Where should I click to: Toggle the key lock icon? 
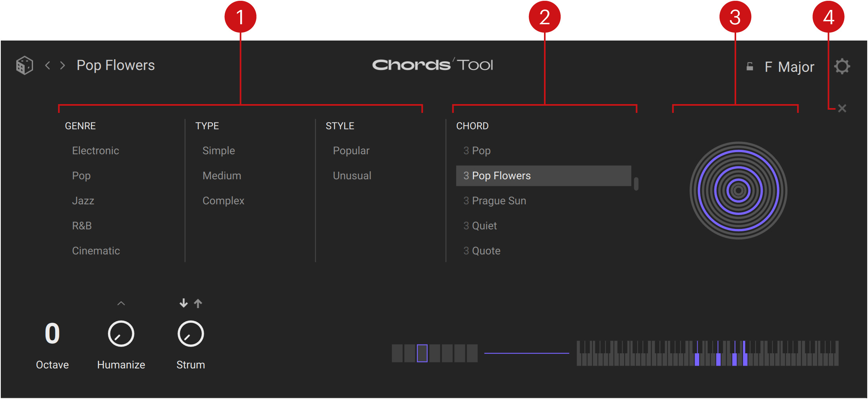point(750,66)
